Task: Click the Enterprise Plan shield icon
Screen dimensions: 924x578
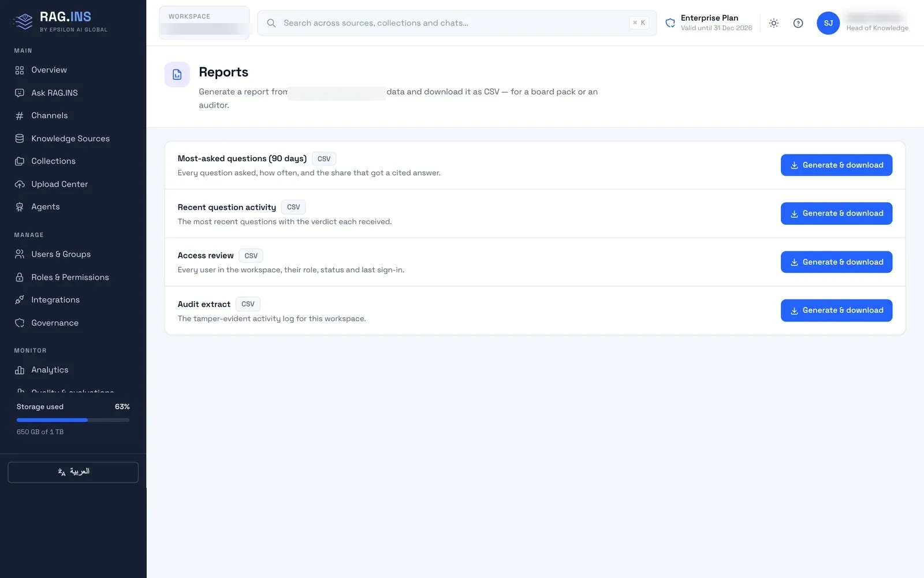Action: click(x=670, y=23)
